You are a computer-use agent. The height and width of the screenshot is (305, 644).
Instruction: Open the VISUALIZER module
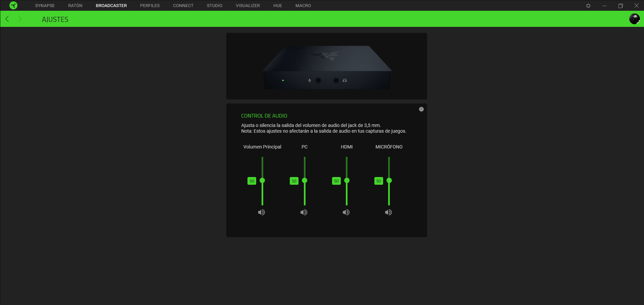pyautogui.click(x=247, y=5)
